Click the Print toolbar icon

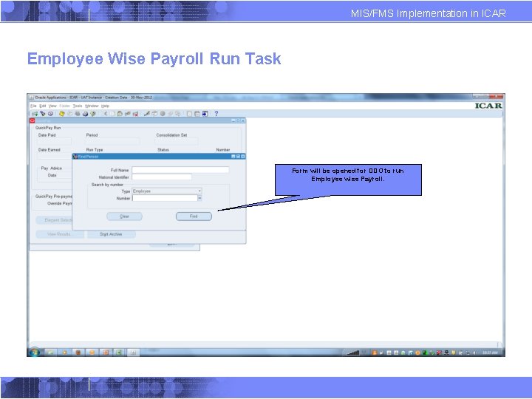click(x=85, y=114)
